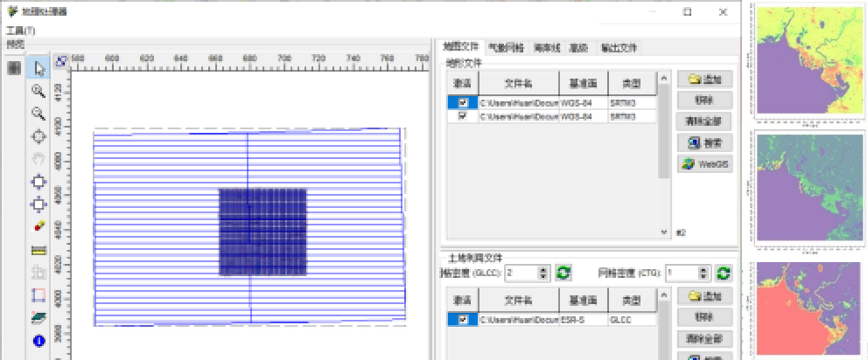The image size is (868, 360).
Task: Activate the zoom out magnifier tool
Action: (38, 114)
